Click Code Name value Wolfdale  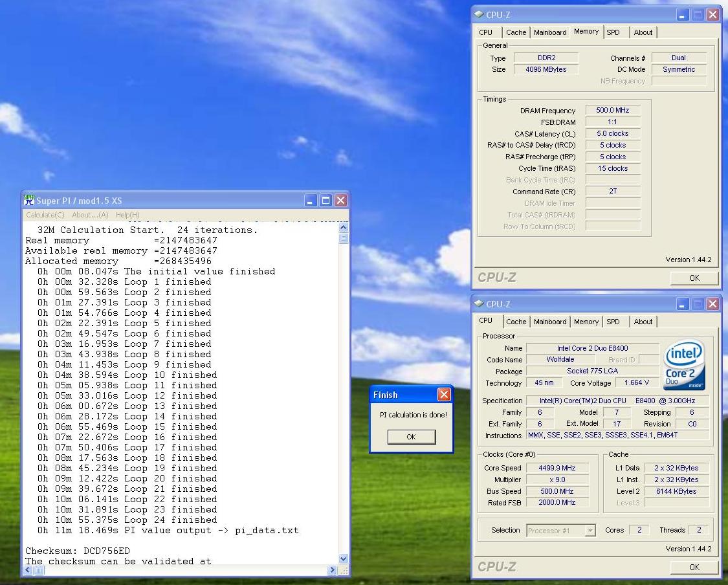560,359
